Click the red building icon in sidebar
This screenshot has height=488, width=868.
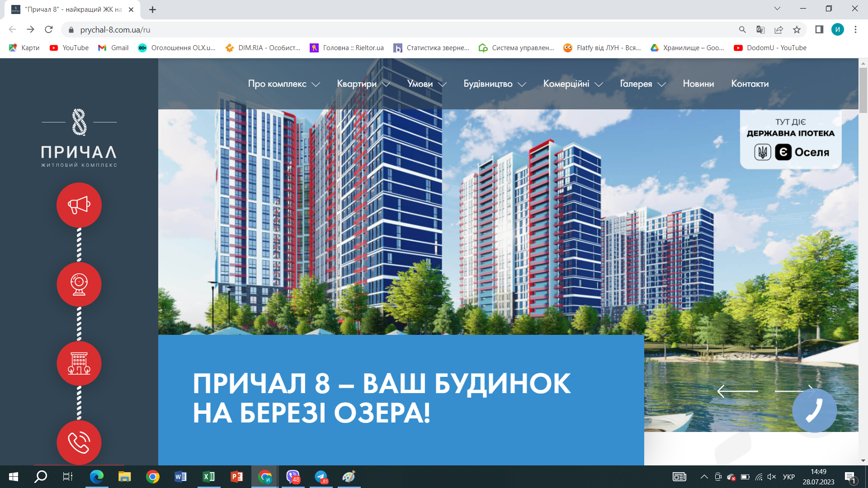pos(79,364)
